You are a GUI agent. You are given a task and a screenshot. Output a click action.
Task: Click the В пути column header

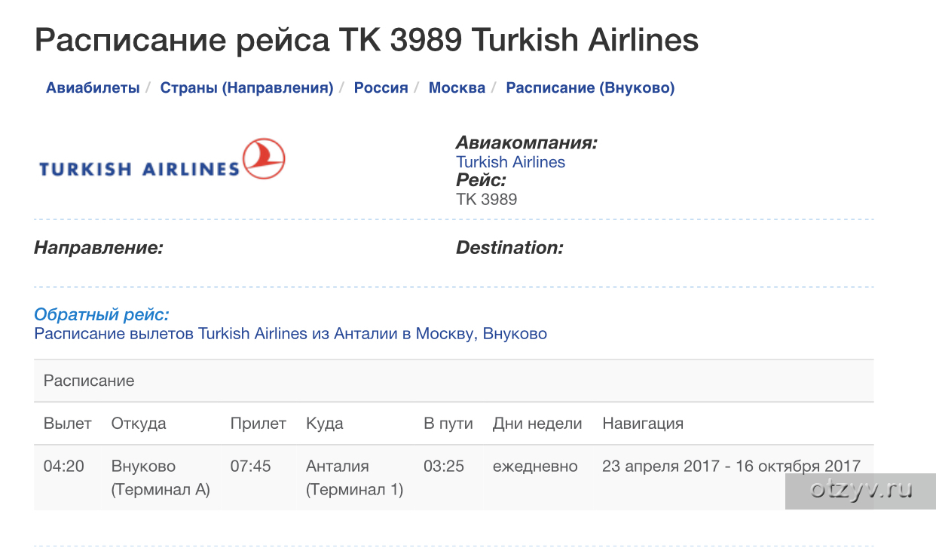(448, 424)
